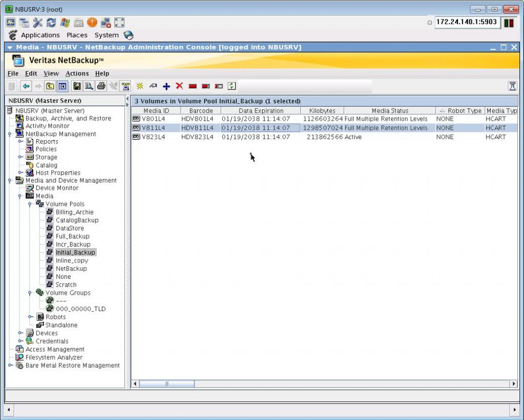The width and height of the screenshot is (524, 420).
Task: Open the Edit menu
Action: tap(31, 74)
